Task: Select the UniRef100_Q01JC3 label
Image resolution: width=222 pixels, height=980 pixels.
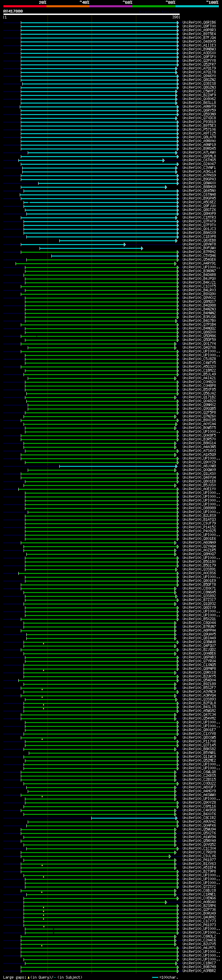Action: click(199, 229)
